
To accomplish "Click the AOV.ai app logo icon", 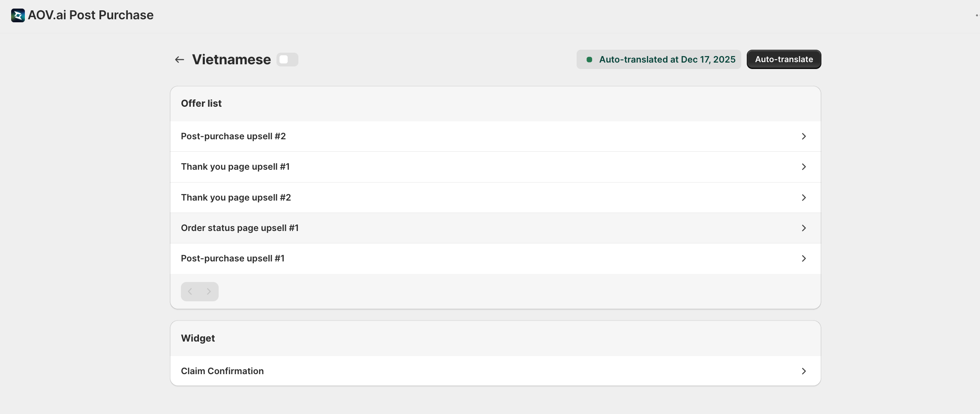I will pos(18,15).
